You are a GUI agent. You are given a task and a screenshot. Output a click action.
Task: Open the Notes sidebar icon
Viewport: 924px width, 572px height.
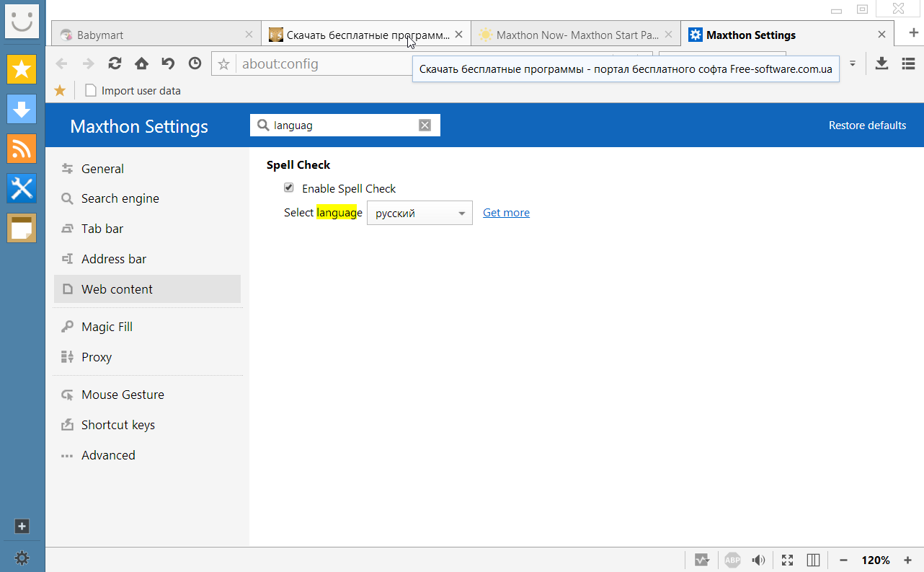coord(22,228)
